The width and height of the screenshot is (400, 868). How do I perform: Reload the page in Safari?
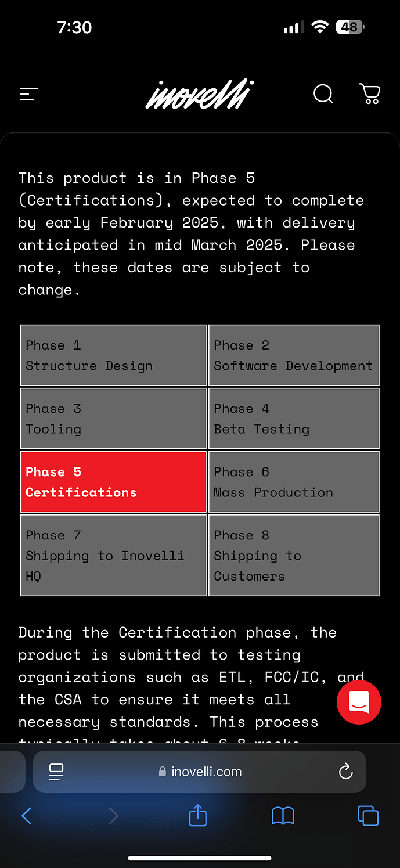pos(345,772)
